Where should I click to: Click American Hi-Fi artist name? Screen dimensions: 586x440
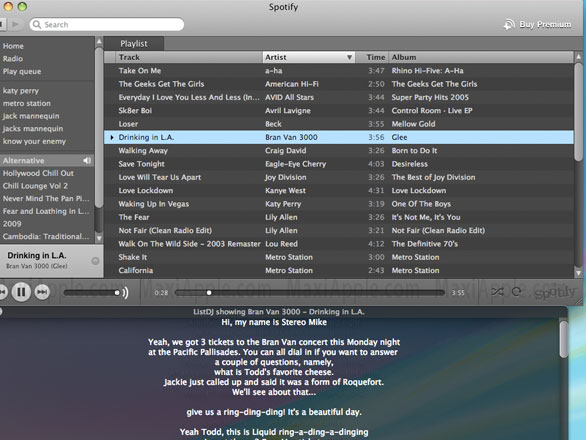pyautogui.click(x=292, y=84)
